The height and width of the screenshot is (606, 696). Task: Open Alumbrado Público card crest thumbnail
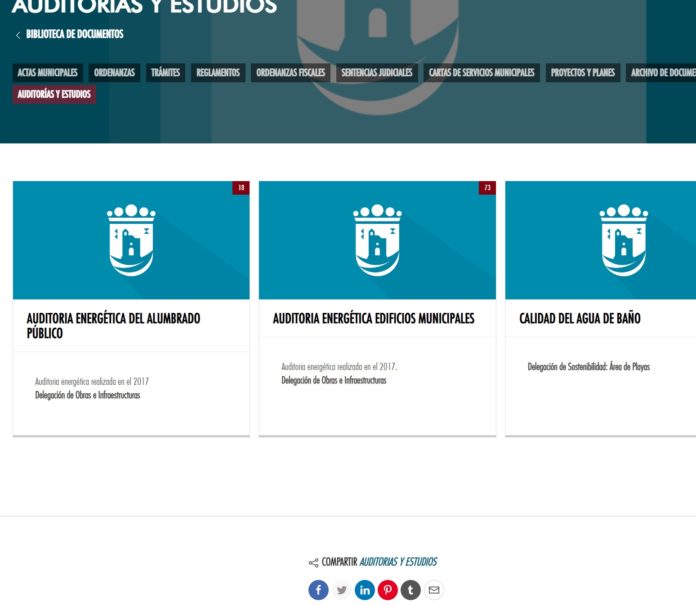click(x=131, y=240)
